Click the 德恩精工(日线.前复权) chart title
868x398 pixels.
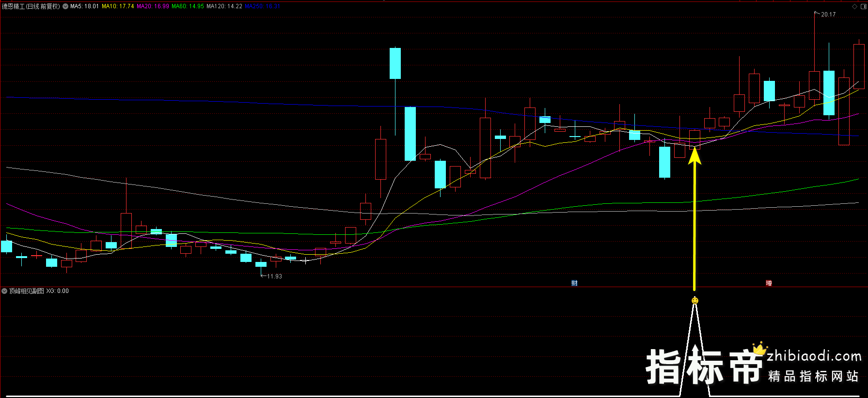pos(31,6)
